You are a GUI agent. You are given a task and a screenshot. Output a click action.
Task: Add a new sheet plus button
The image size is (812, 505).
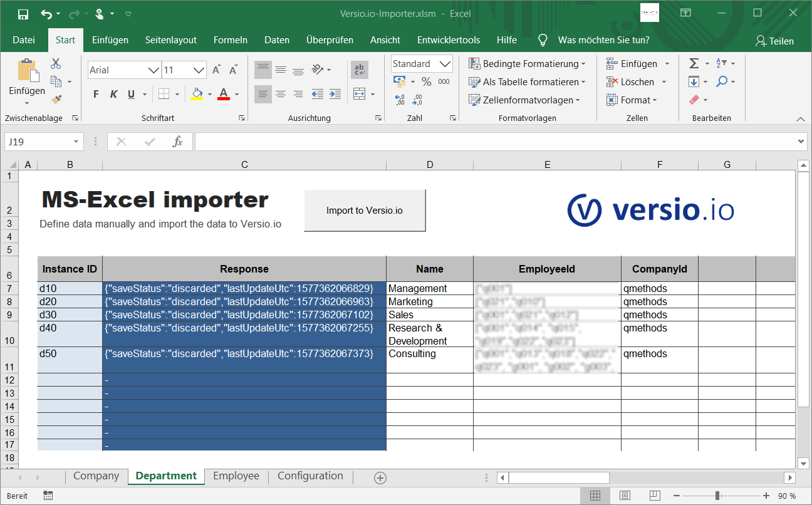click(x=380, y=477)
